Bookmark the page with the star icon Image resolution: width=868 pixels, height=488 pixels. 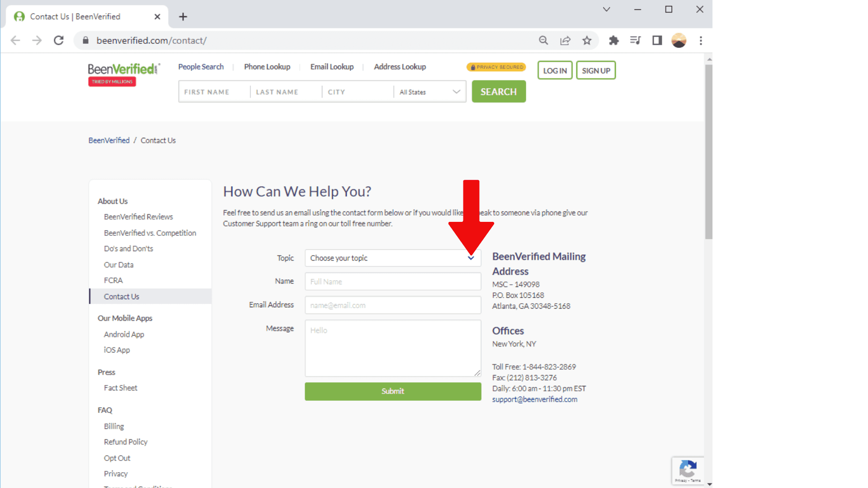pyautogui.click(x=587, y=40)
